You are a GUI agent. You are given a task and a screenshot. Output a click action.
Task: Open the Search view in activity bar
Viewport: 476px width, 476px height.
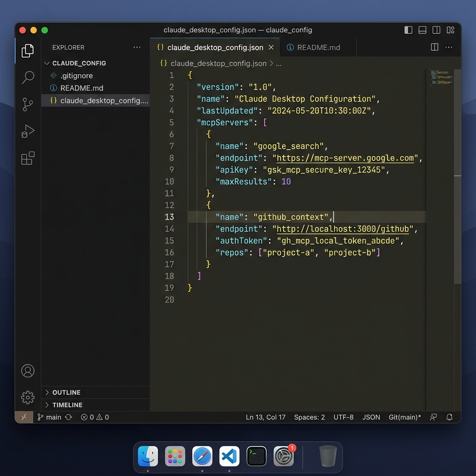(27, 78)
